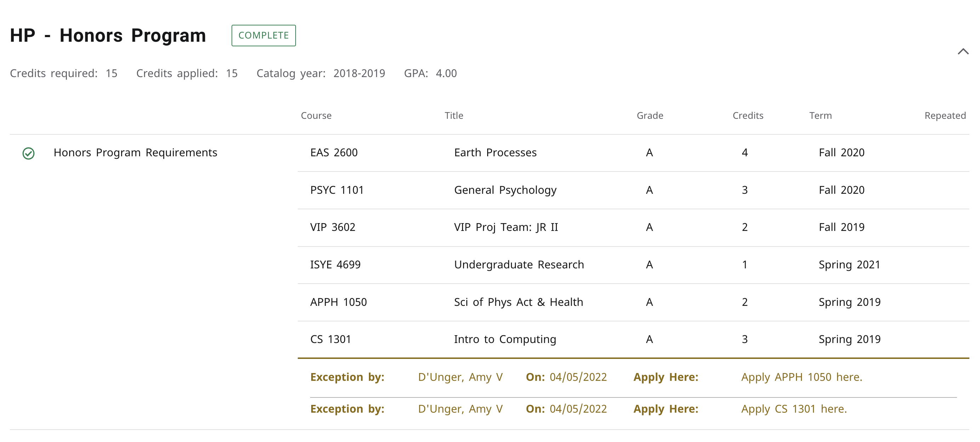Click the Apply APPH 1050 here exception link
Viewport: 980px width, 442px height.
[x=800, y=377]
